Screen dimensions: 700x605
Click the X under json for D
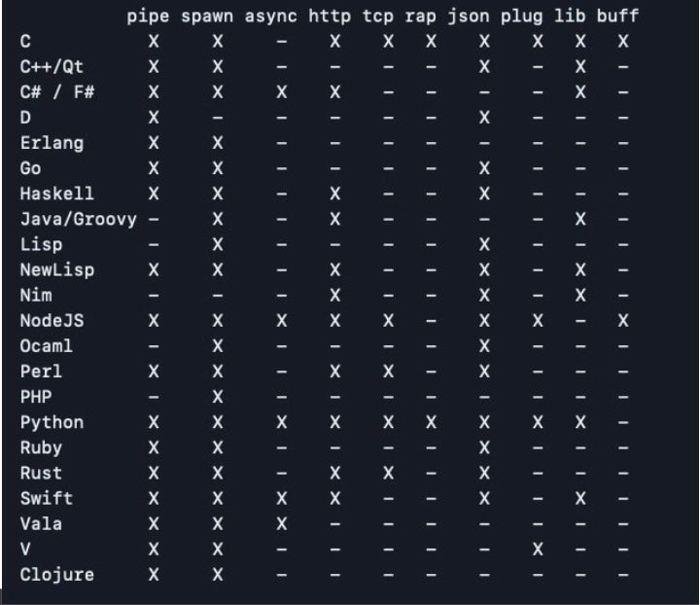coord(484,118)
